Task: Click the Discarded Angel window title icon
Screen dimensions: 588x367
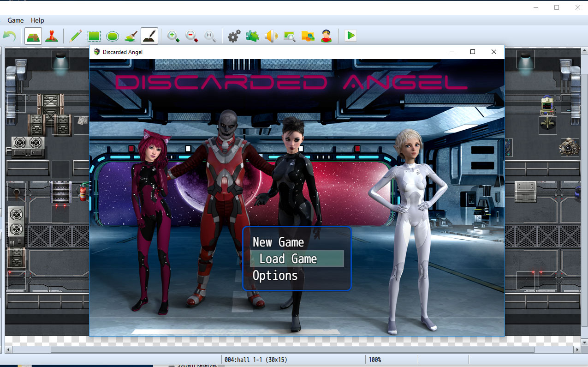Action: 96,52
